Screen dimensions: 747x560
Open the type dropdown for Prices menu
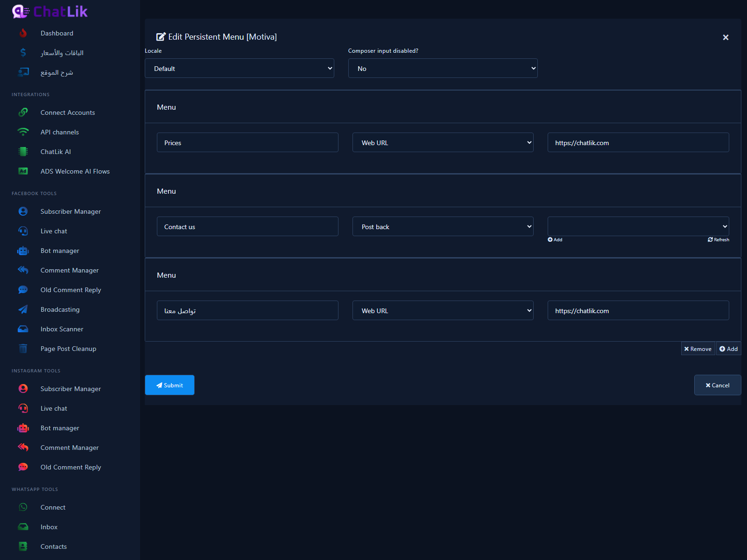pyautogui.click(x=443, y=142)
